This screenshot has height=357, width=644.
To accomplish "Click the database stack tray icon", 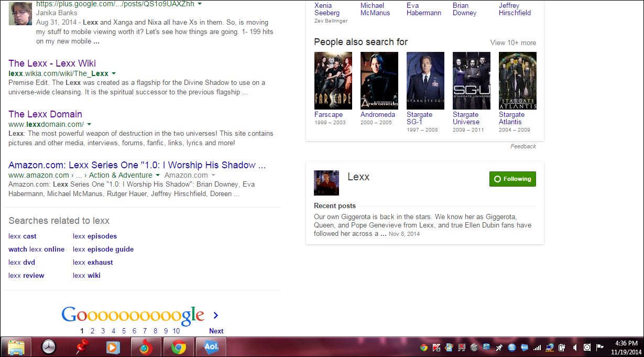I will pyautogui.click(x=487, y=348).
